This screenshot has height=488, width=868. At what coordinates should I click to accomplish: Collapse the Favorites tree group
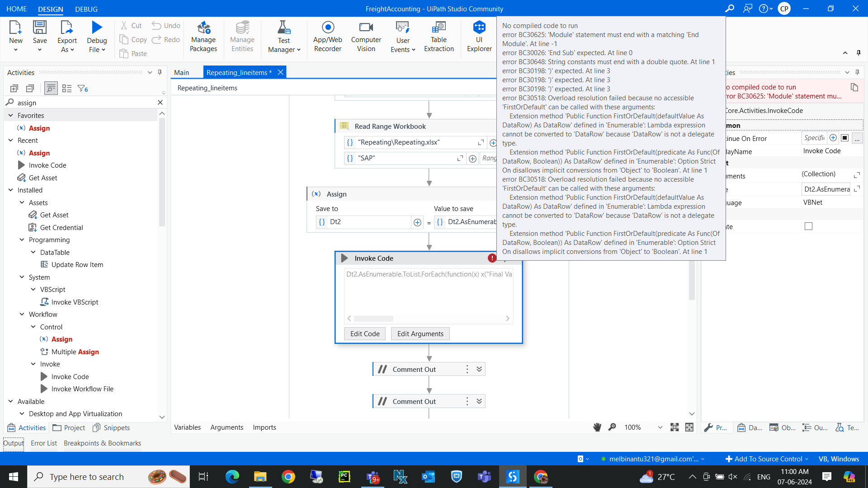pyautogui.click(x=11, y=116)
